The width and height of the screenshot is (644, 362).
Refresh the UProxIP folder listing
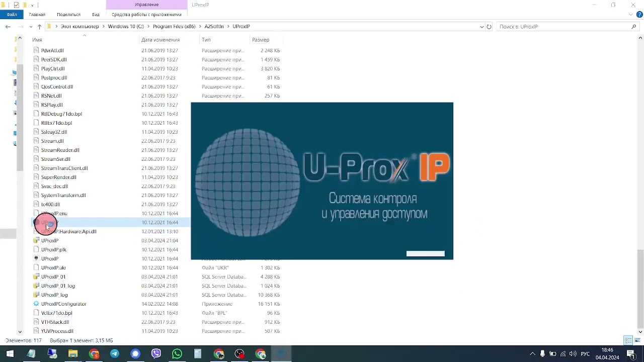tap(489, 27)
